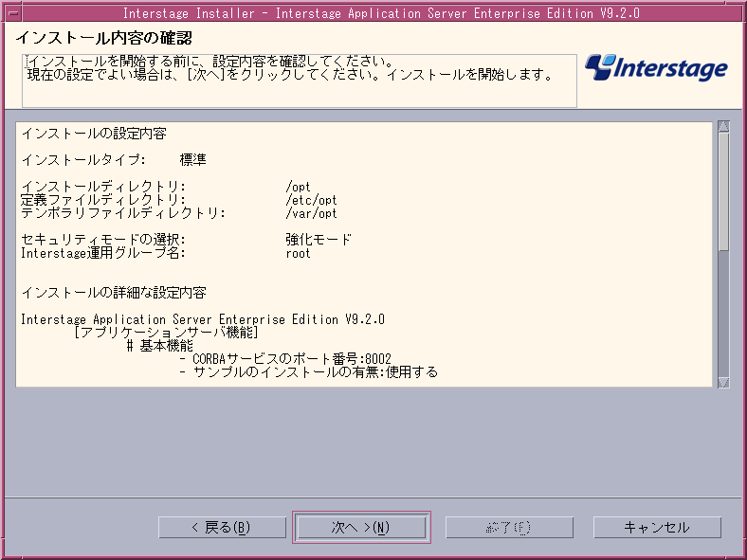Click the 次へ >(N) next button
This screenshot has width=747, height=560.
point(361,527)
